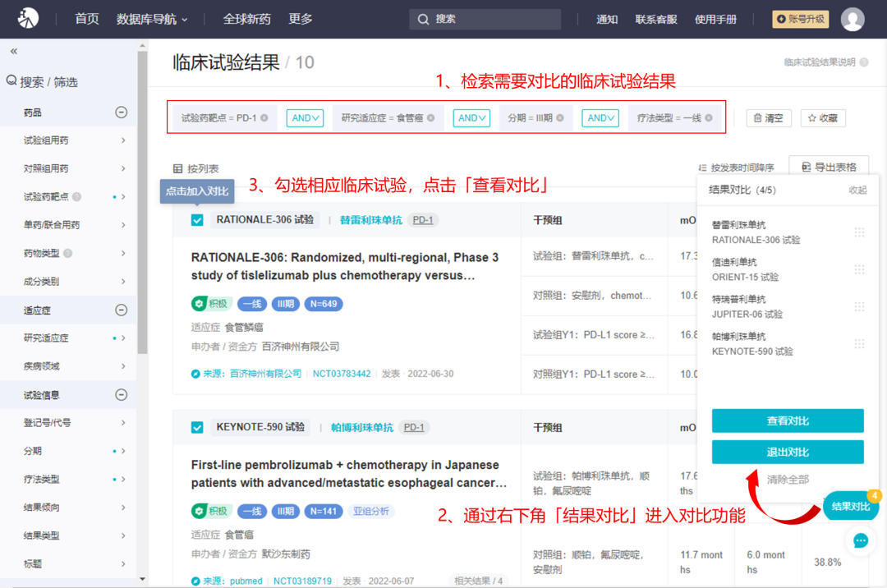Expand the 成分类别 filter
Viewport: 887px width, 588px height.
click(123, 282)
